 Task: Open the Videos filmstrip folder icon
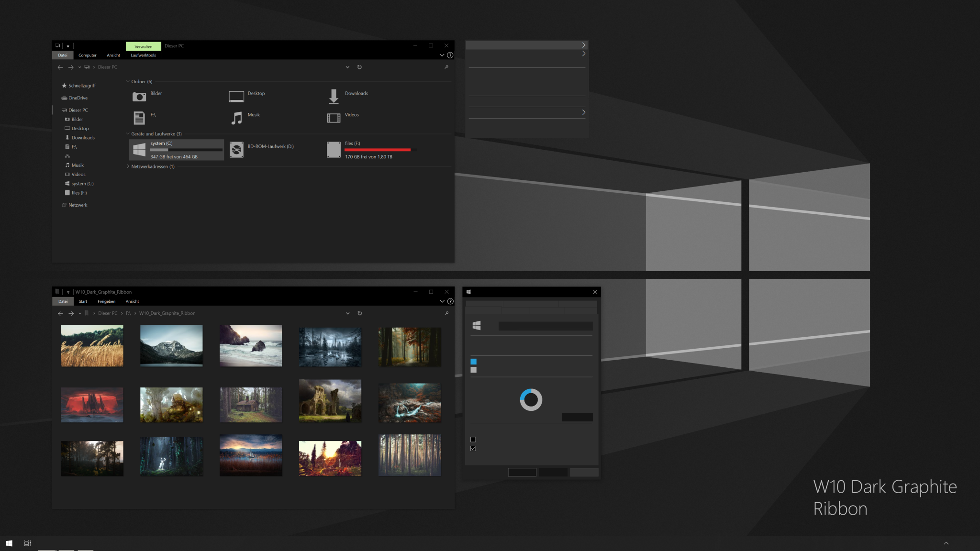(334, 118)
